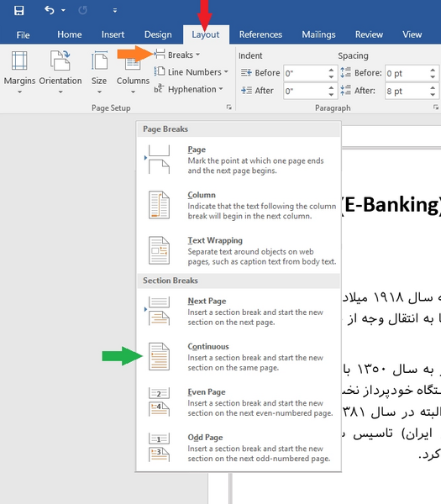Click the Columns icon

tap(133, 64)
